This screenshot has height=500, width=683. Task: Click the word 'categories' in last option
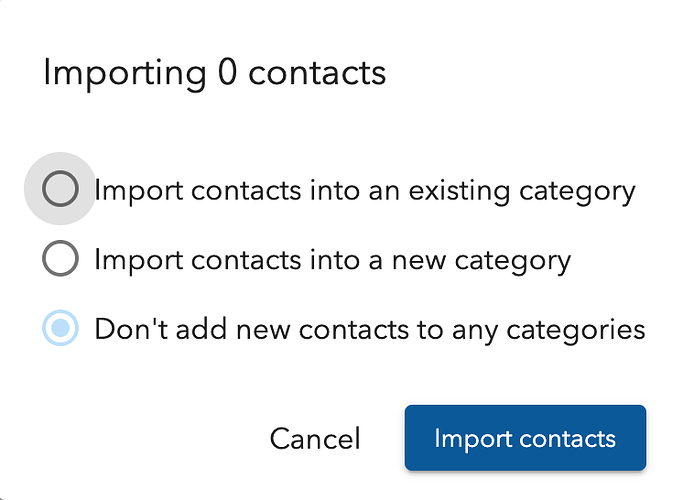576,331
